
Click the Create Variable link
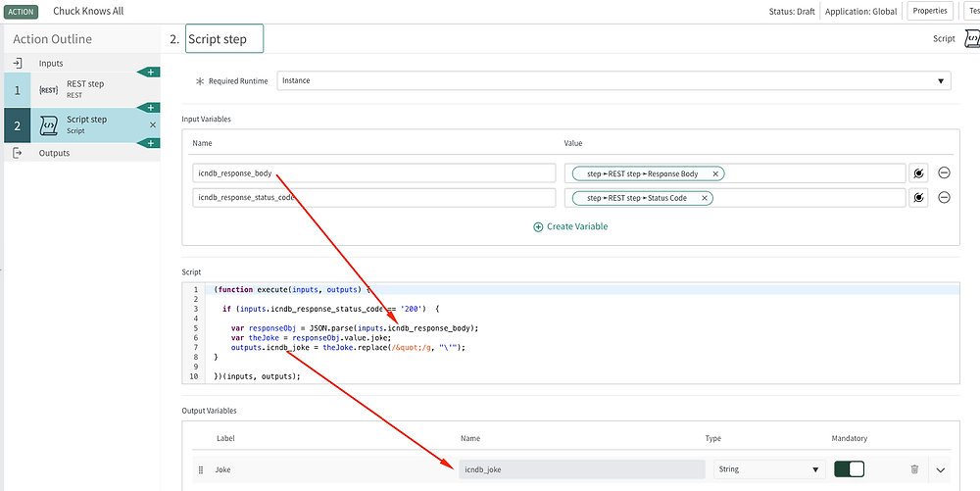(x=577, y=226)
